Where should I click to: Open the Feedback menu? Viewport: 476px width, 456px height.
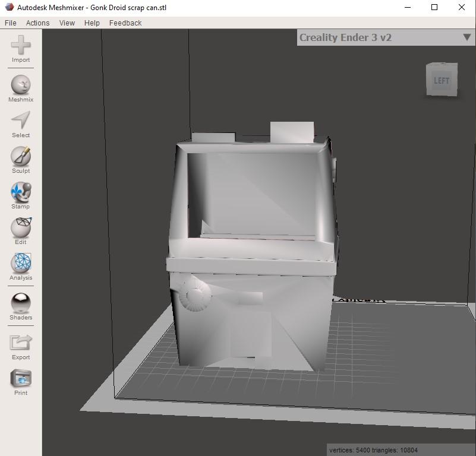(x=125, y=23)
